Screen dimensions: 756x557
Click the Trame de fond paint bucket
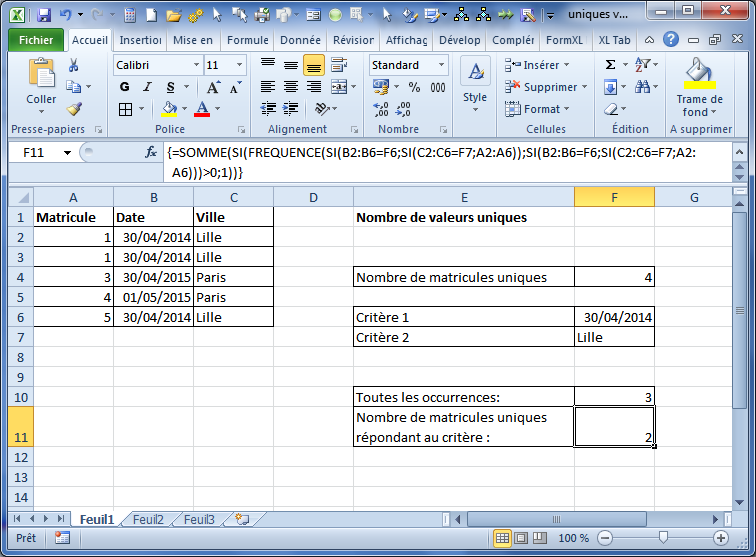click(x=700, y=72)
